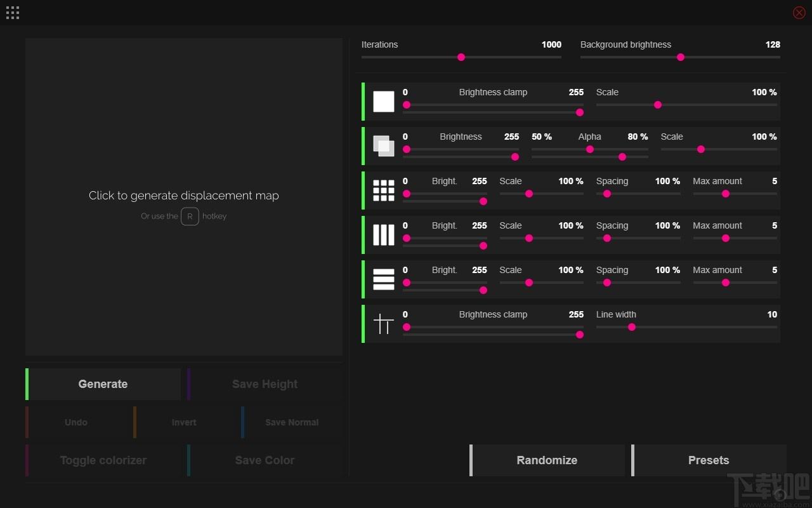The height and width of the screenshot is (508, 812).
Task: Click the red close window icon
Action: click(x=799, y=13)
